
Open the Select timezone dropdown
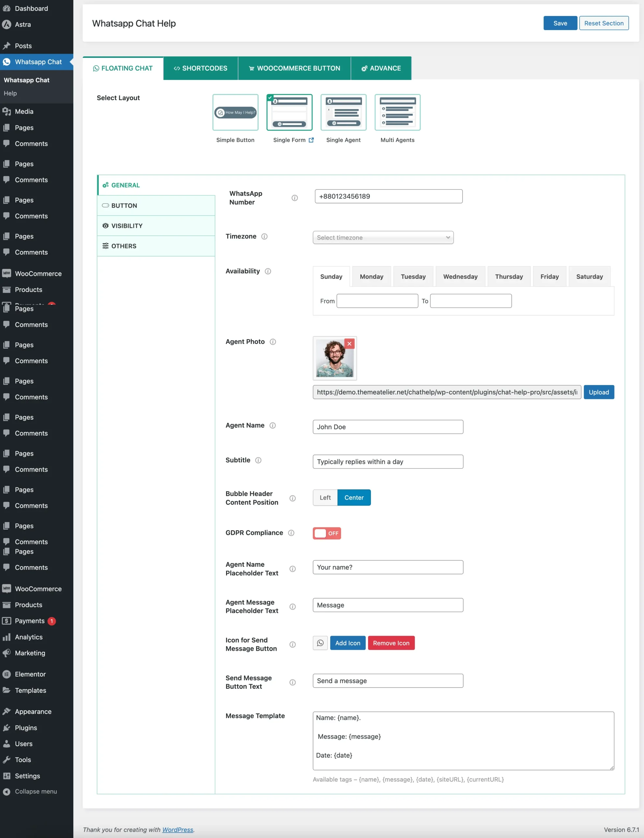[383, 238]
